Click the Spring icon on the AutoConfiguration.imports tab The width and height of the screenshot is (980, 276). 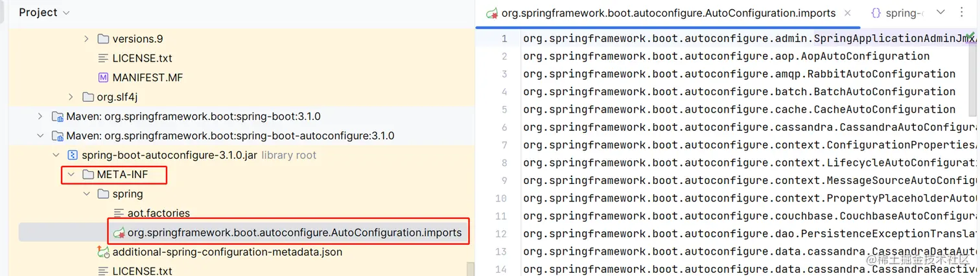[x=492, y=13]
